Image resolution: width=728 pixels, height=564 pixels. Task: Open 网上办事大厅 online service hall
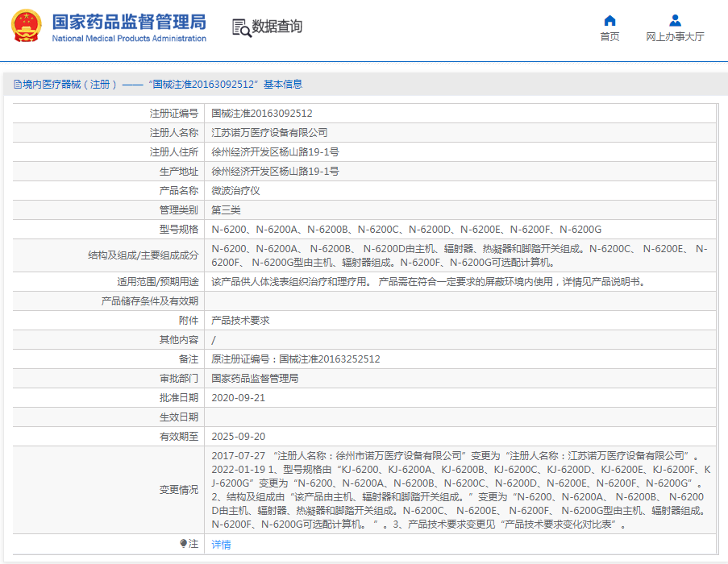pyautogui.click(x=674, y=36)
